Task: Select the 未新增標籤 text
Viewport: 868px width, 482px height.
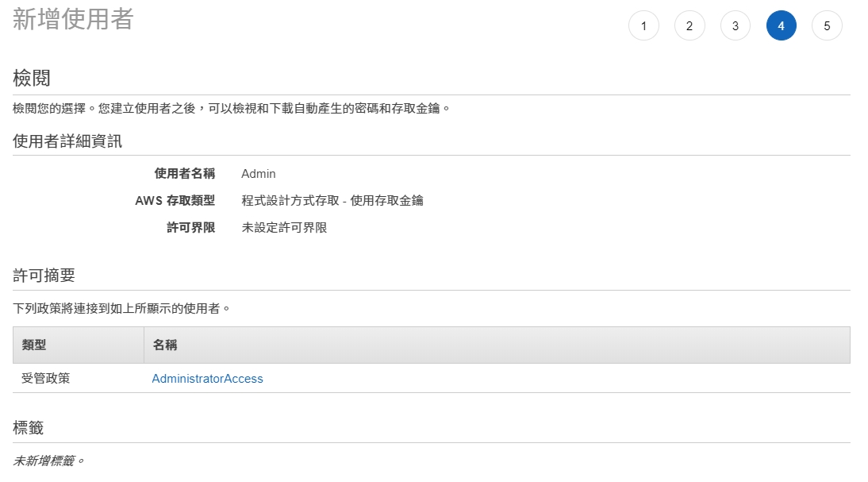Action: click(48, 461)
